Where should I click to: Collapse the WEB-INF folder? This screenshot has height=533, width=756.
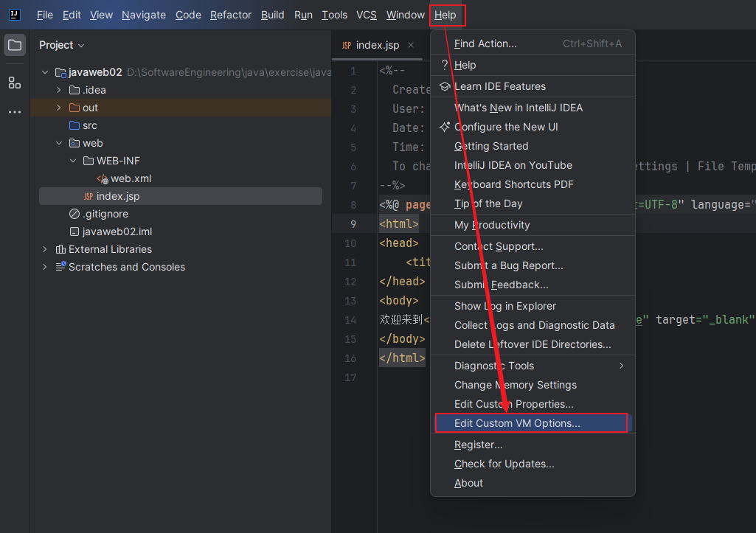pyautogui.click(x=73, y=161)
